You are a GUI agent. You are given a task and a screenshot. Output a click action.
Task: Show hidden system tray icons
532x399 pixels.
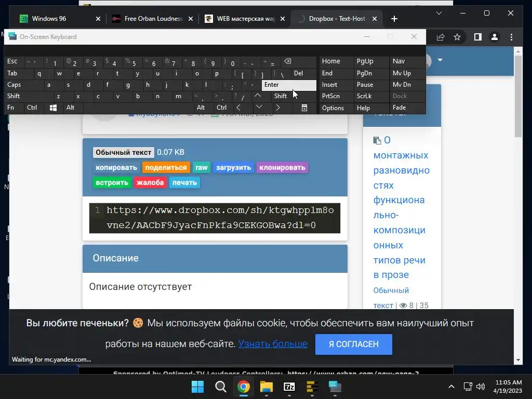451,387
